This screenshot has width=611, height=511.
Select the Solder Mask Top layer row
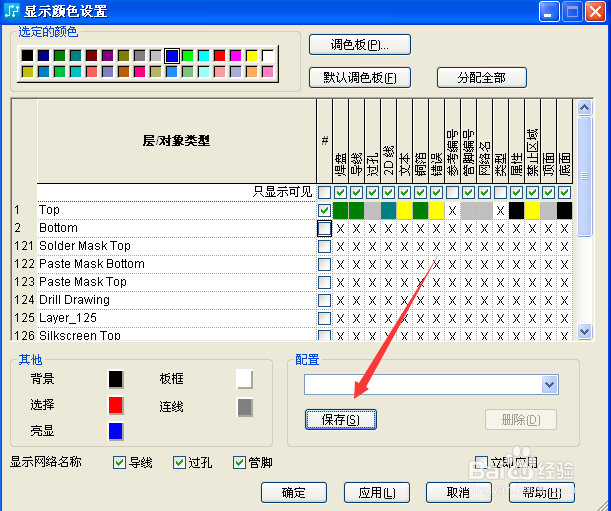pos(85,246)
